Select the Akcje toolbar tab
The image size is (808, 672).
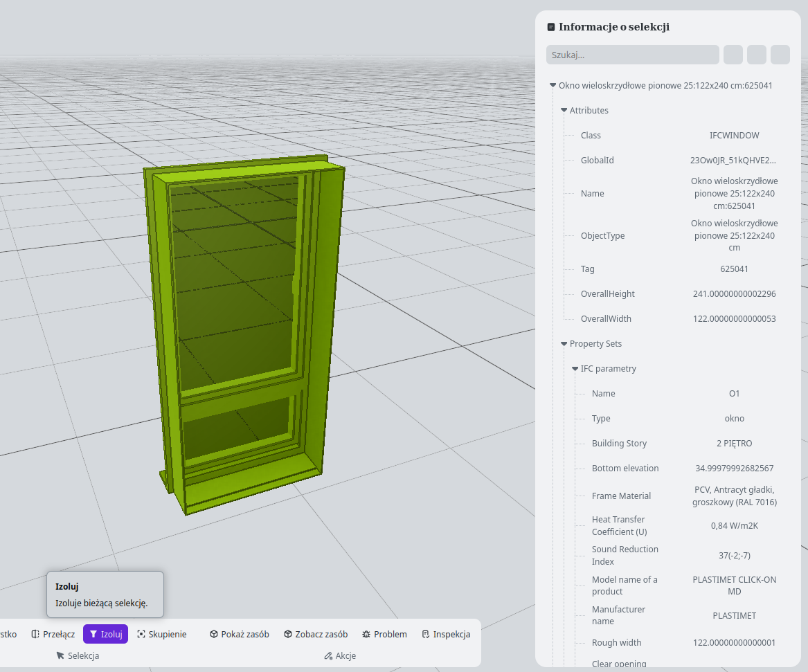[x=340, y=655]
